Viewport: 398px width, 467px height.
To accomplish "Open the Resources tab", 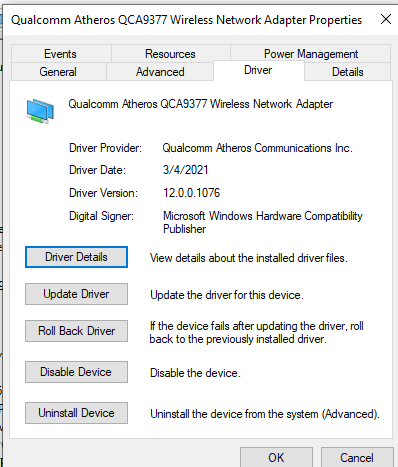I will (x=170, y=54).
